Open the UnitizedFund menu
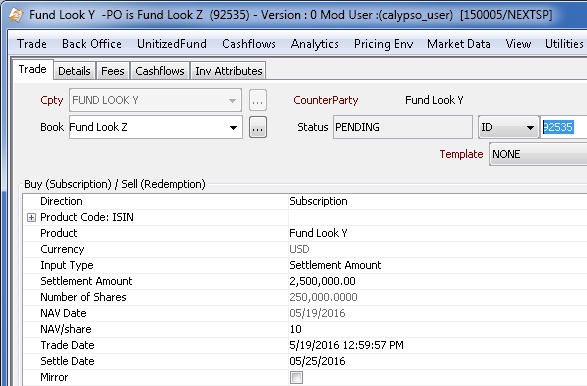The image size is (587, 386). [172, 44]
